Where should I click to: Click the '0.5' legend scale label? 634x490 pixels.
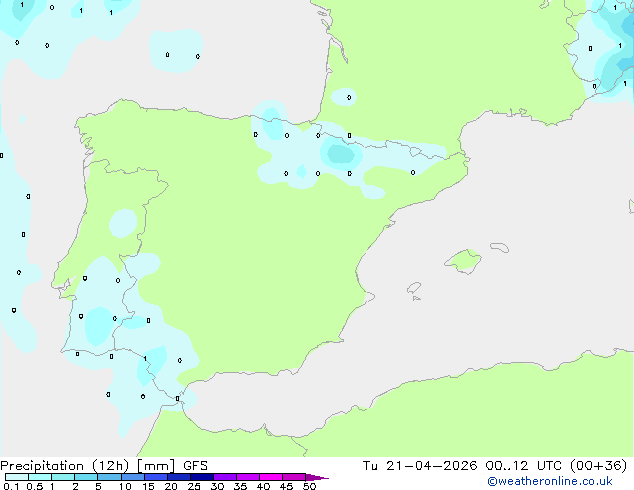click(35, 486)
